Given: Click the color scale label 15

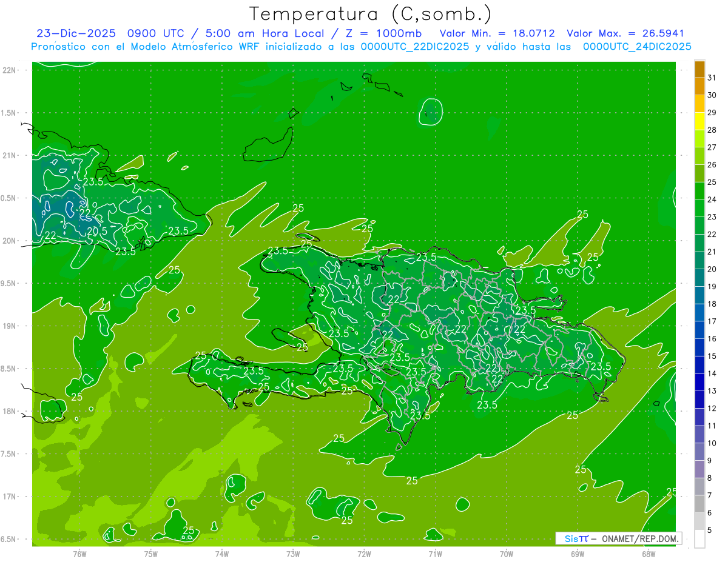Looking at the screenshot, I should 712,356.
